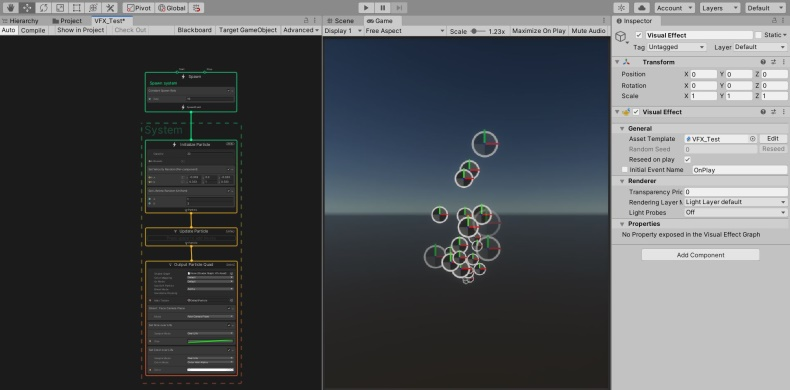Screen dimensions: 790x390
Task: Select the Rect transform tool
Action: tap(76, 8)
